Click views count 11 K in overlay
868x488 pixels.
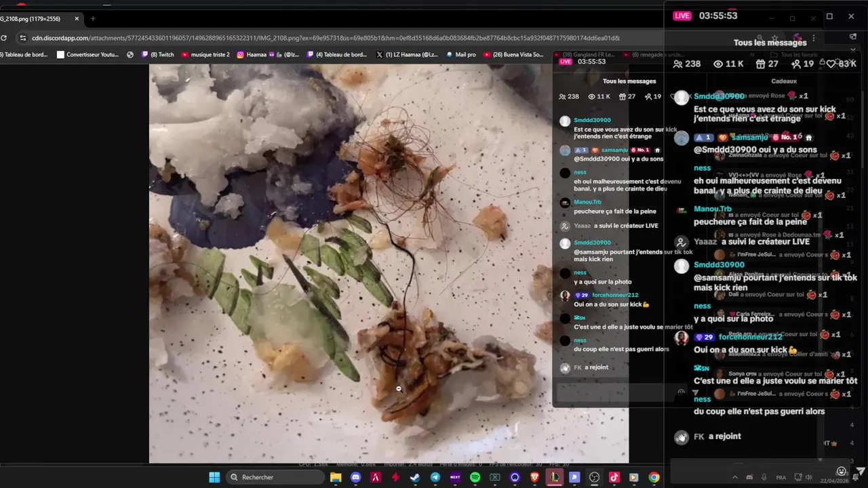(x=729, y=64)
